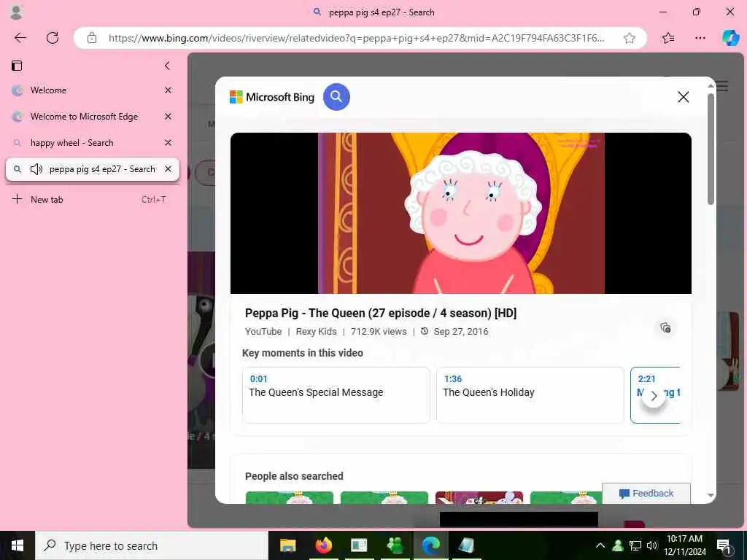The image size is (747, 560).
Task: Click the YouTube source label
Action: (x=263, y=332)
